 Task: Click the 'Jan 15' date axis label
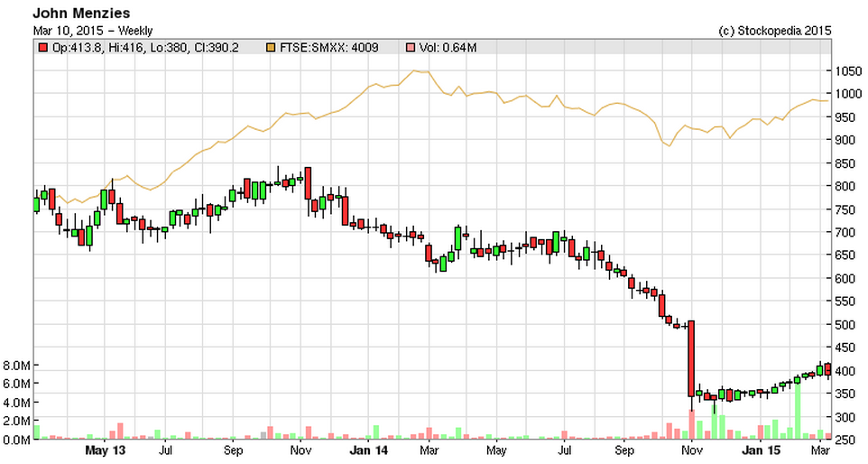click(760, 450)
